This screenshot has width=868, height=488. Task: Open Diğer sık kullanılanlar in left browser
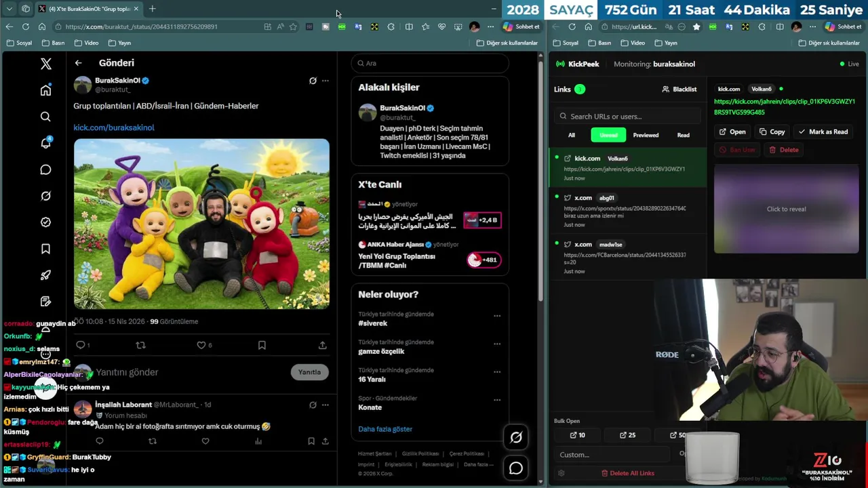pyautogui.click(x=507, y=43)
